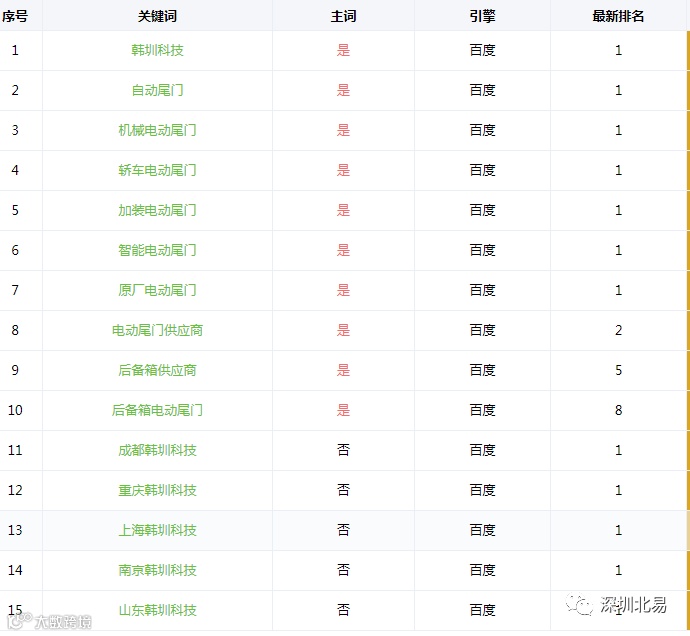Select 是 in the 自动尾门 row
Screen dimensions: 690x636
[343, 90]
